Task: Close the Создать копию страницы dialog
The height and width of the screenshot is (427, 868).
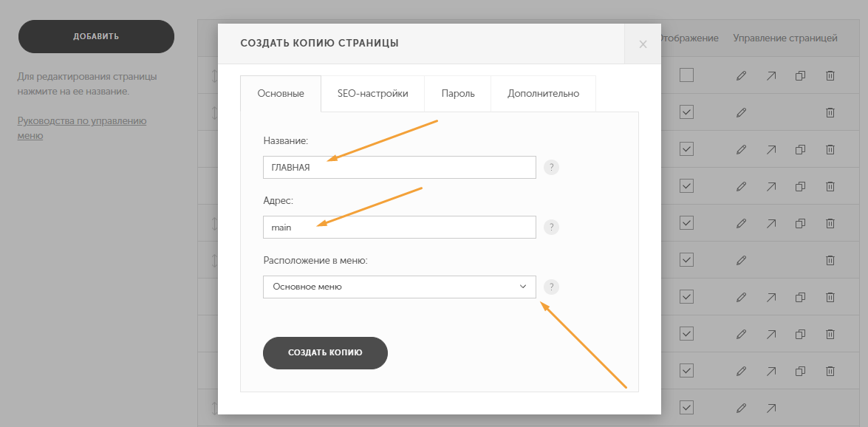Action: click(x=643, y=44)
